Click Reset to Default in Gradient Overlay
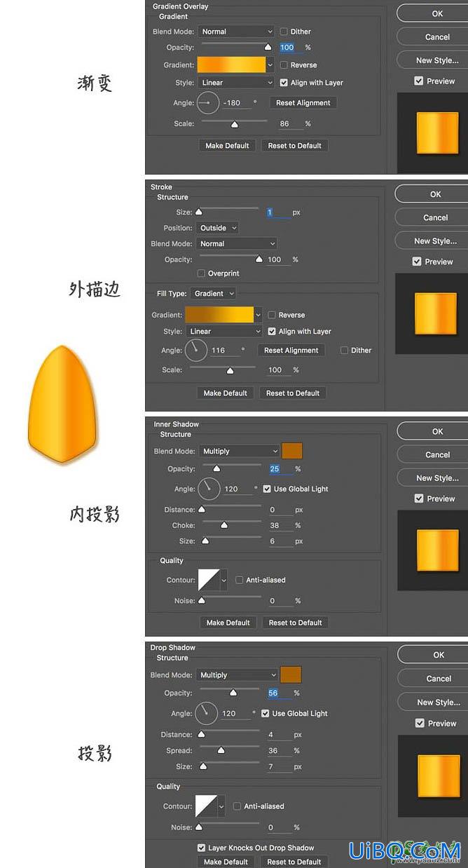 click(x=295, y=146)
